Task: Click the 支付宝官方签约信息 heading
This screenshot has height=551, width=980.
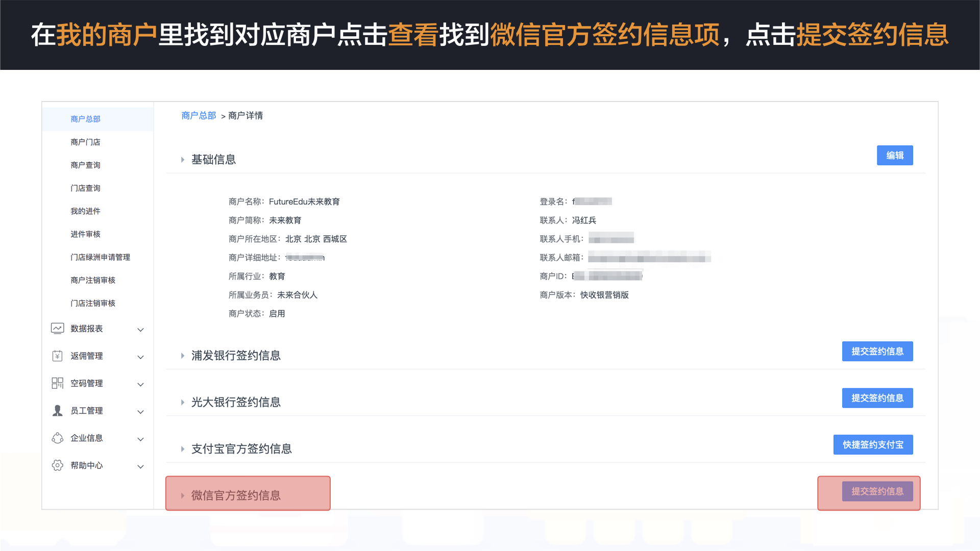Action: click(x=241, y=449)
